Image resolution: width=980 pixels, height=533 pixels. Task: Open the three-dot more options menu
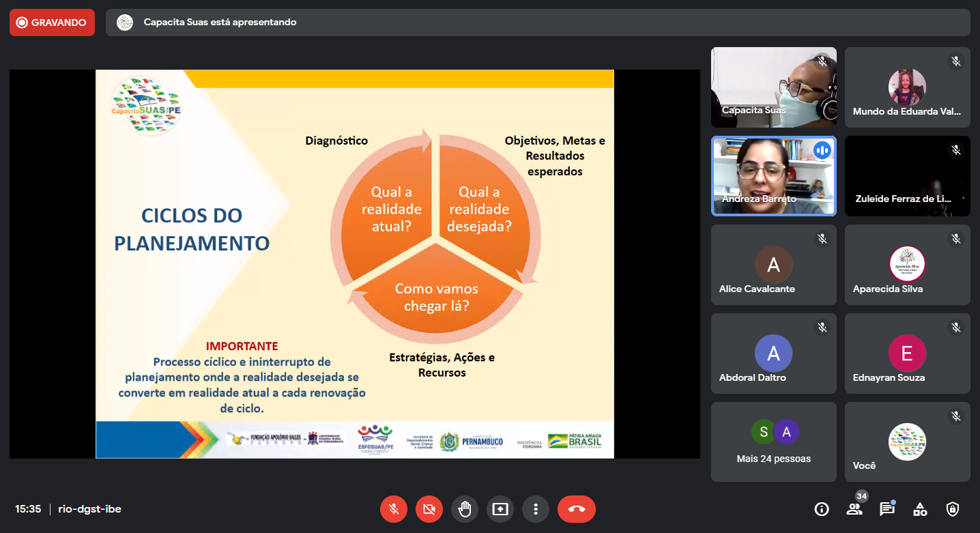536,509
